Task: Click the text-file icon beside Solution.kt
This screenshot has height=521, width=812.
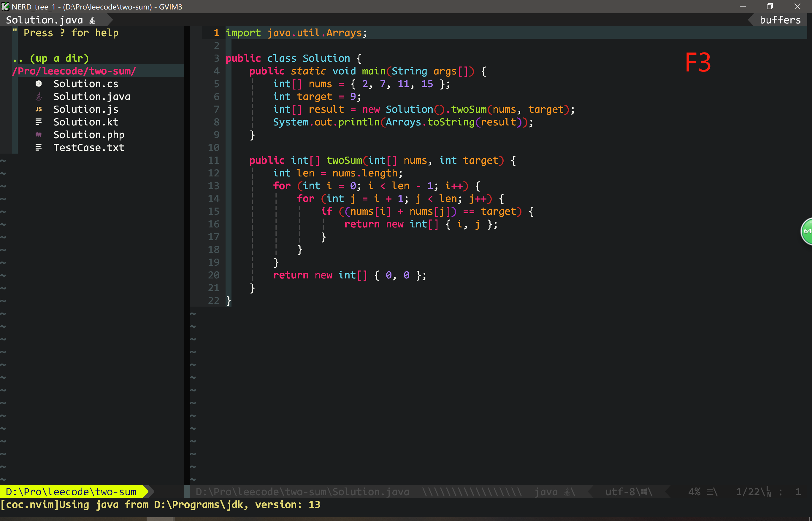Action: [x=39, y=122]
